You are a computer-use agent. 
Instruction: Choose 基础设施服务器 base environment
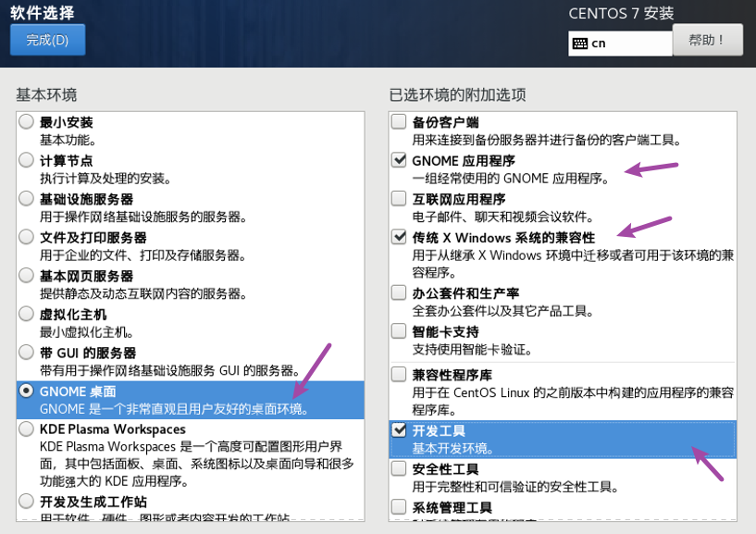click(x=27, y=199)
